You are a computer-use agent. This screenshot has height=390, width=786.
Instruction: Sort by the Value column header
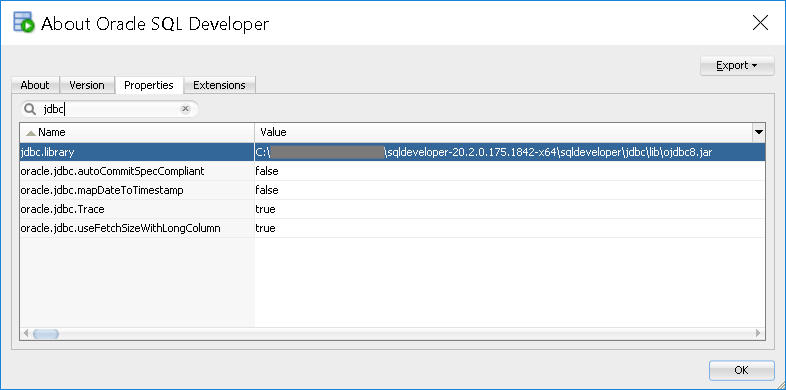pos(503,132)
